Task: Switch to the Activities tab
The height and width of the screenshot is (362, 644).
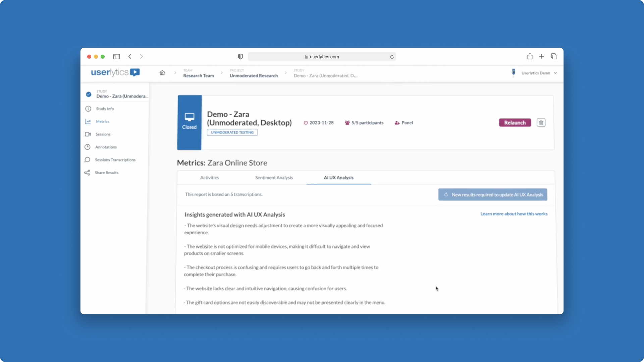Action: pyautogui.click(x=209, y=178)
